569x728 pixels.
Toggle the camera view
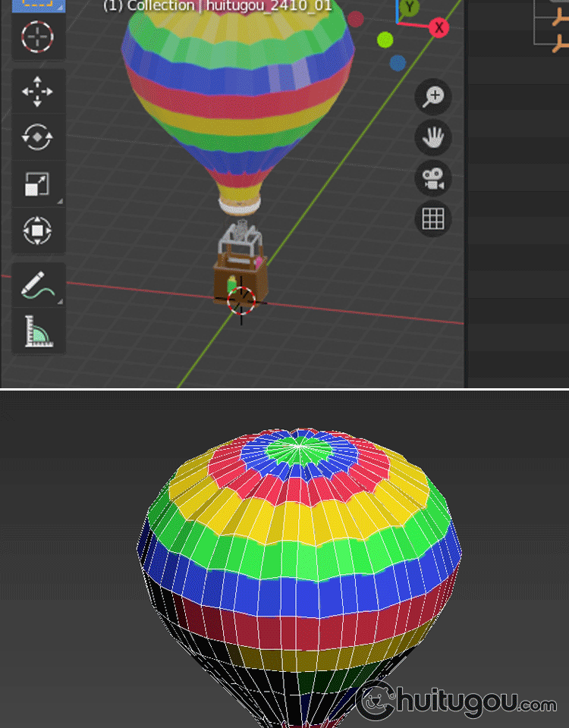click(433, 179)
